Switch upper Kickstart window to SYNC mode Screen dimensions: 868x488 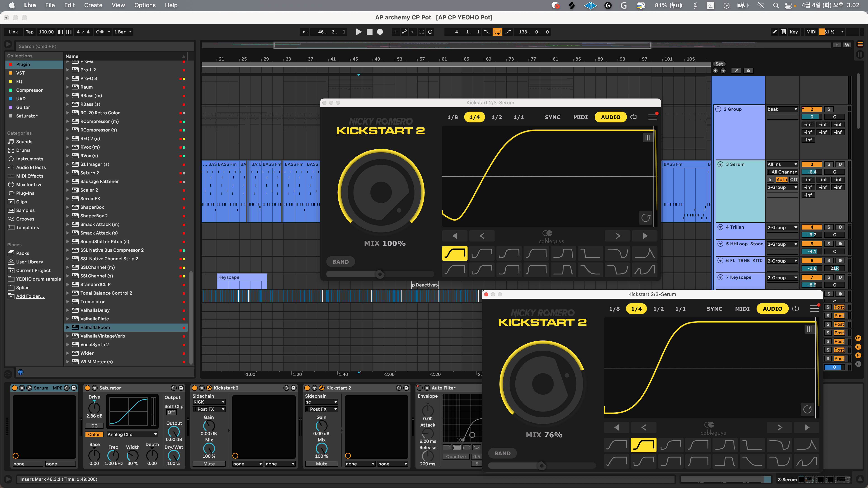[x=553, y=117]
